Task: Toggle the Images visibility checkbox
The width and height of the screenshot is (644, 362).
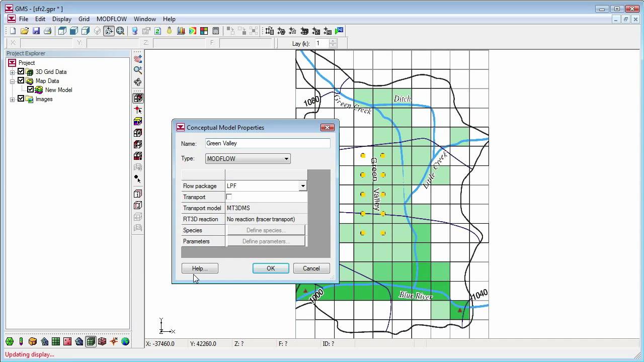Action: click(x=21, y=99)
